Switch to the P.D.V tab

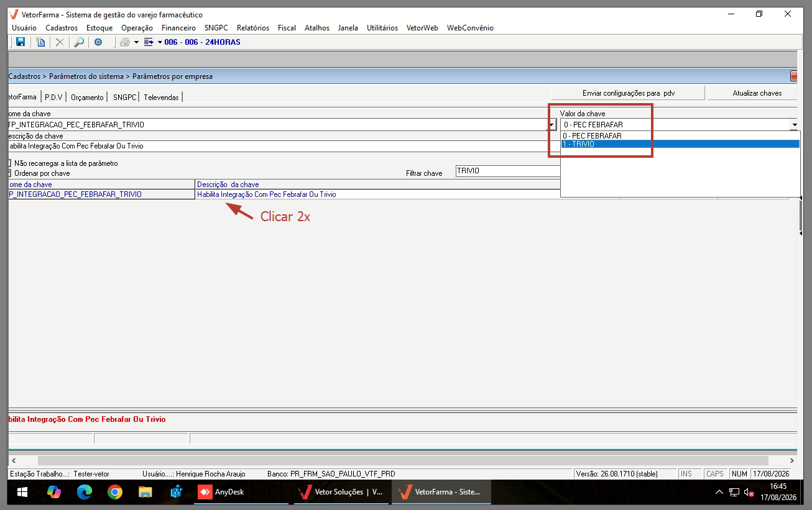(x=53, y=97)
